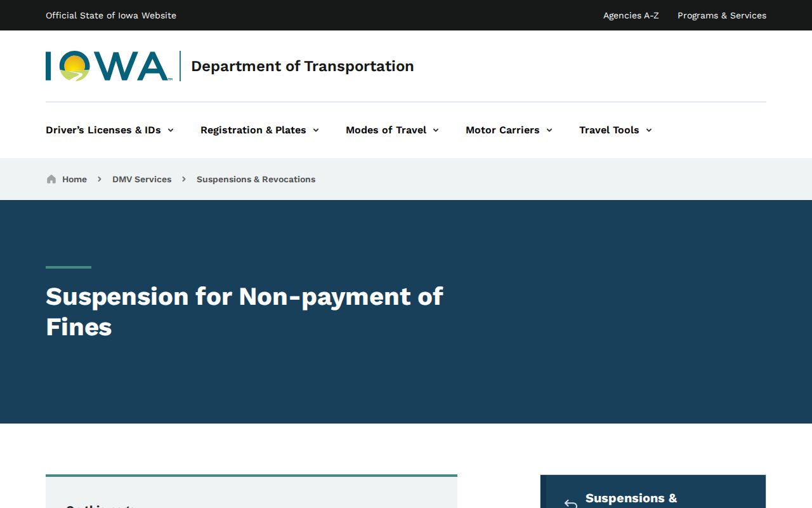This screenshot has height=508, width=812.
Task: Click Department of Transportation title
Action: [302, 66]
